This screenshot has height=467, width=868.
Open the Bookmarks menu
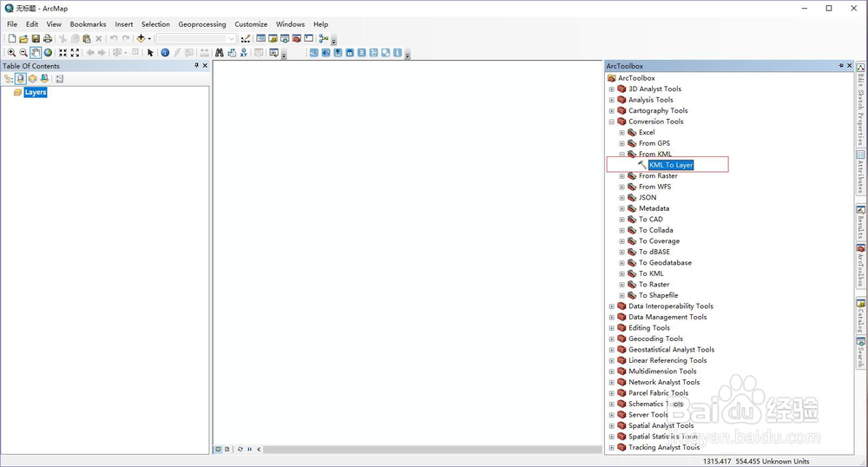pos(88,24)
